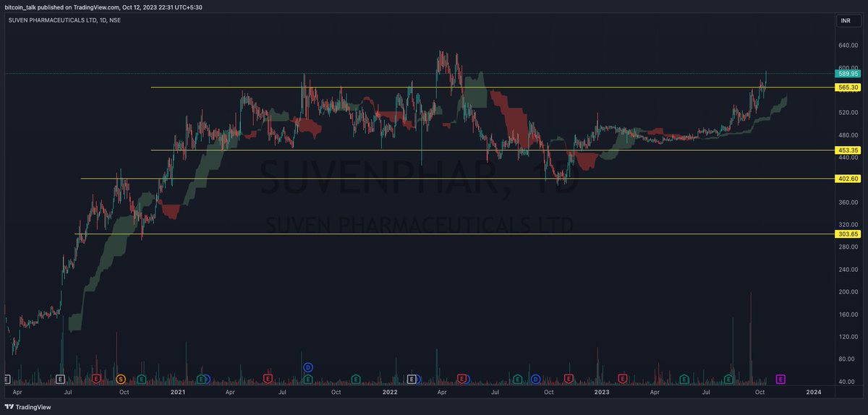Click the yellow 453.35 price level label
Image resolution: width=868 pixels, height=415 pixels.
(x=848, y=150)
